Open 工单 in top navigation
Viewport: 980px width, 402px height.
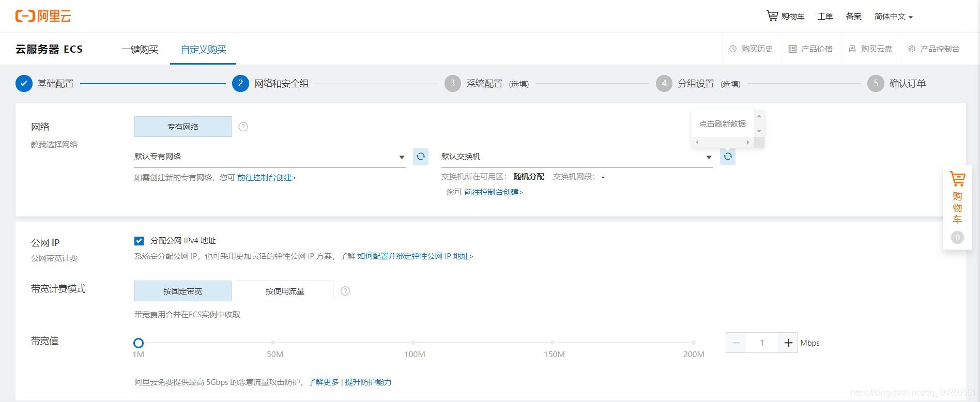[x=825, y=17]
